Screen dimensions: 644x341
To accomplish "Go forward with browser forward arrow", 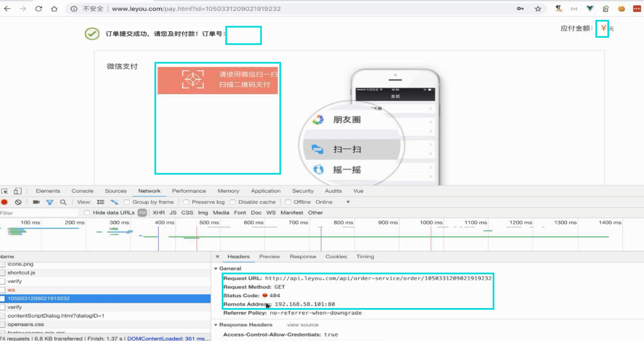I will tap(23, 8).
